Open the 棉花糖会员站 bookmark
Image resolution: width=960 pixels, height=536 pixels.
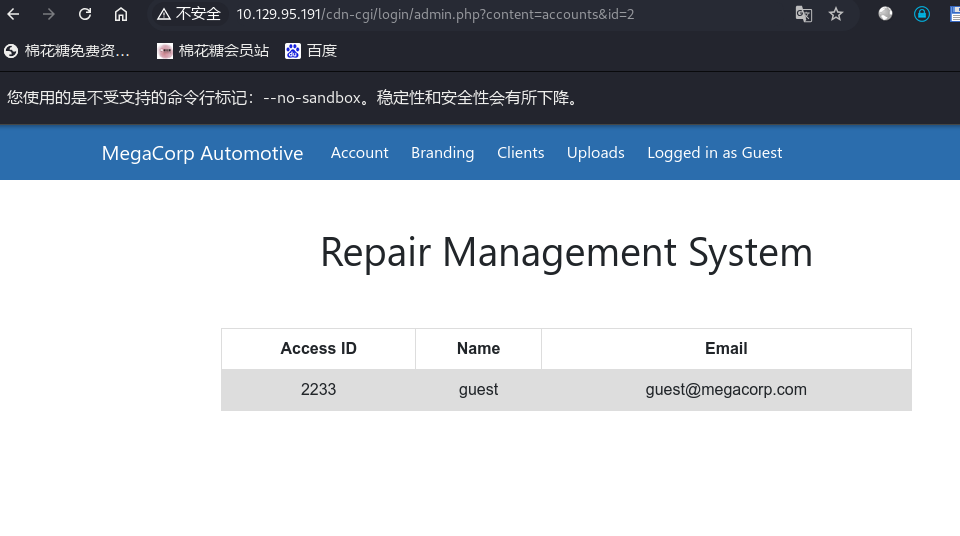pyautogui.click(x=213, y=51)
